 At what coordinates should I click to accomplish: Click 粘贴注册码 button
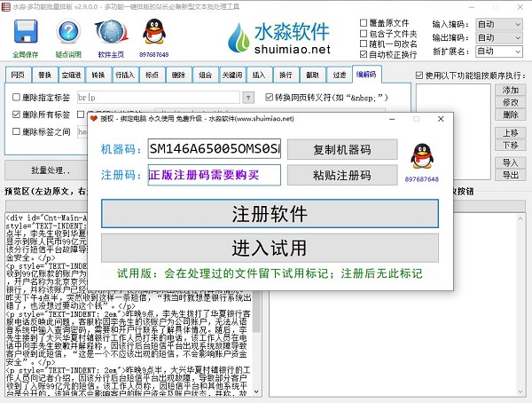point(342,176)
